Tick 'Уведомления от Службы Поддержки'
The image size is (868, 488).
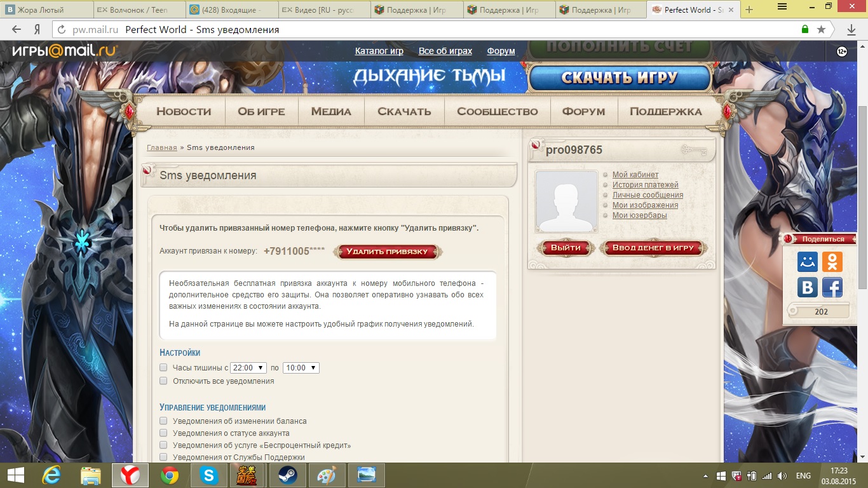coord(163,457)
